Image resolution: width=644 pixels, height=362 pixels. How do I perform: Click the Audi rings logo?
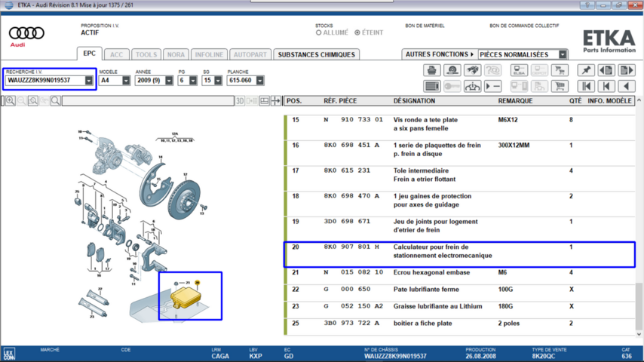coord(26,33)
